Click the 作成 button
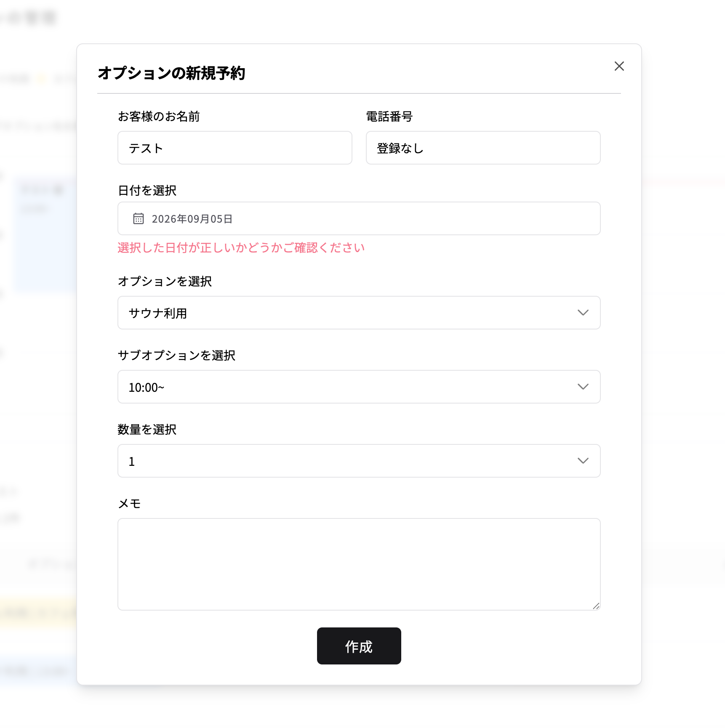 point(359,646)
